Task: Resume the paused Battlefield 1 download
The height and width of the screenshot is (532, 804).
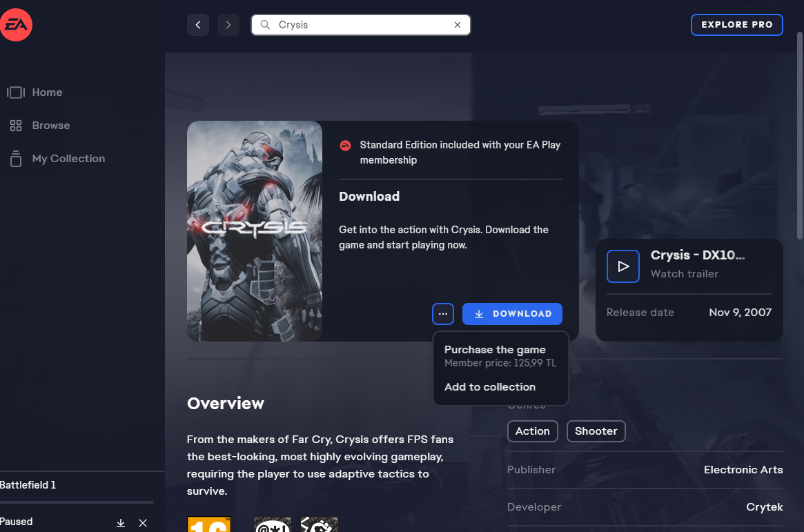Action: pos(121,523)
